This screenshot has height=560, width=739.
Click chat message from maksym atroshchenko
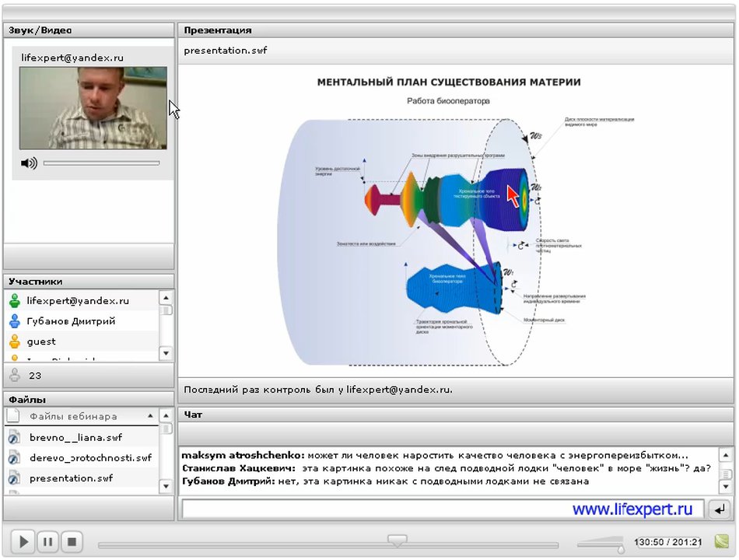[x=435, y=455]
